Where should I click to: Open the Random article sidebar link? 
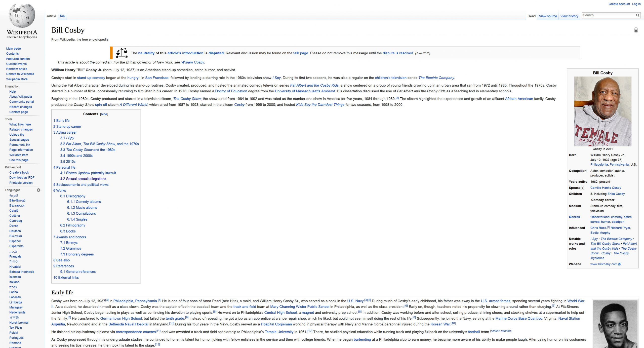[17, 69]
